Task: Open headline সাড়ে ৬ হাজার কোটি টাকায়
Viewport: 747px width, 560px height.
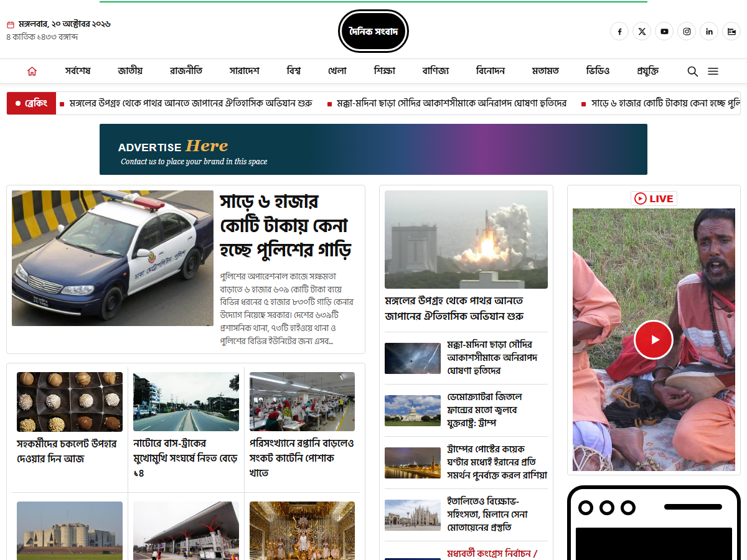Action: tap(286, 226)
